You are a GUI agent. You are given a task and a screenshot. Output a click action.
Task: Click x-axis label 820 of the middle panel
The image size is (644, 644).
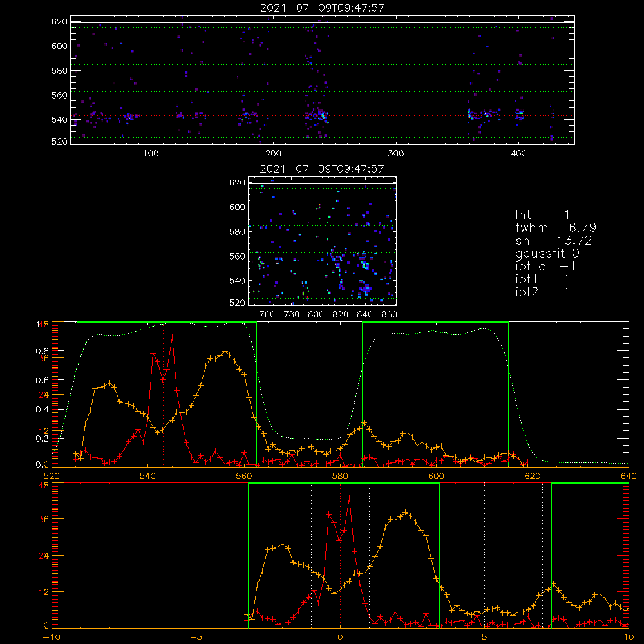(x=341, y=315)
